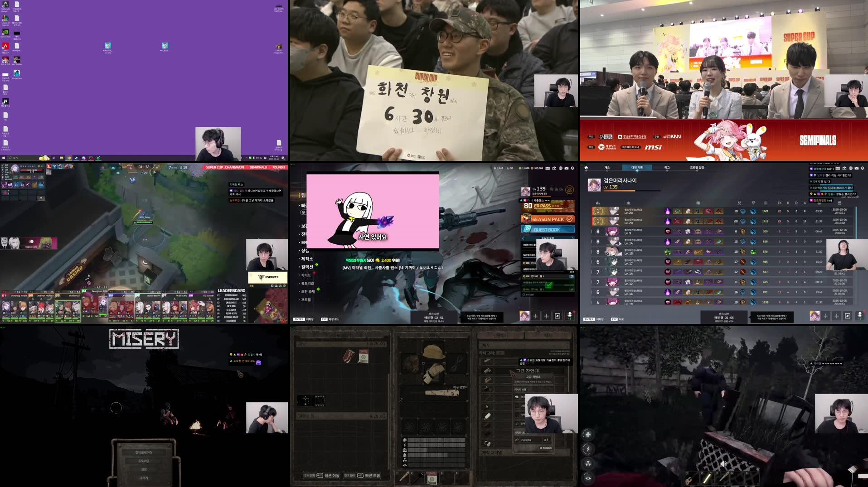This screenshot has height=487, width=868.
Task: Click the Lv 139 experience progress bar
Action: (x=542, y=196)
